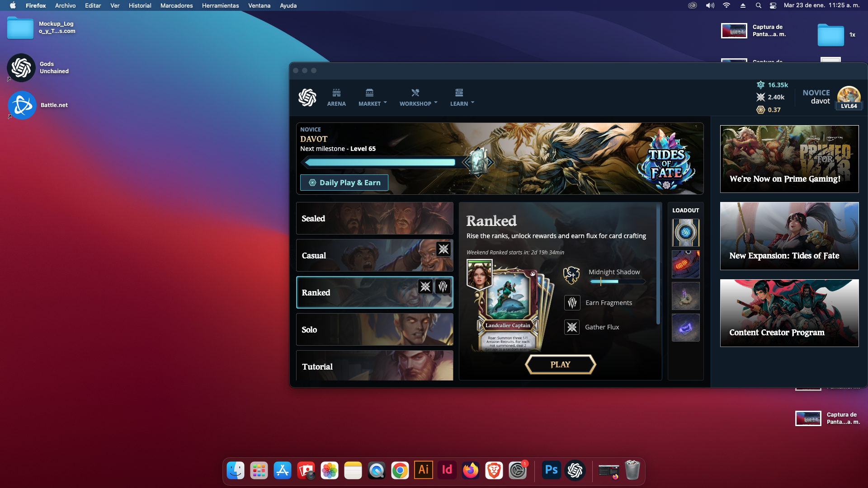
Task: Launch Illustrator from the Dock
Action: 423,470
